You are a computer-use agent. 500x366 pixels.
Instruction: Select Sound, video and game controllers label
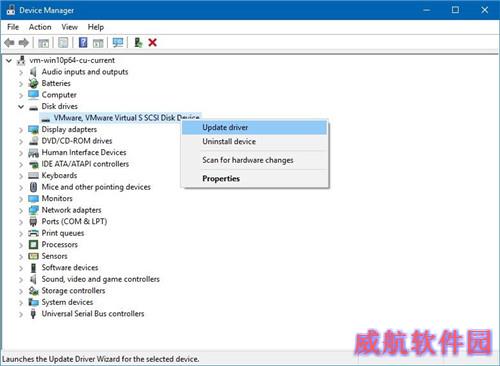pos(100,279)
